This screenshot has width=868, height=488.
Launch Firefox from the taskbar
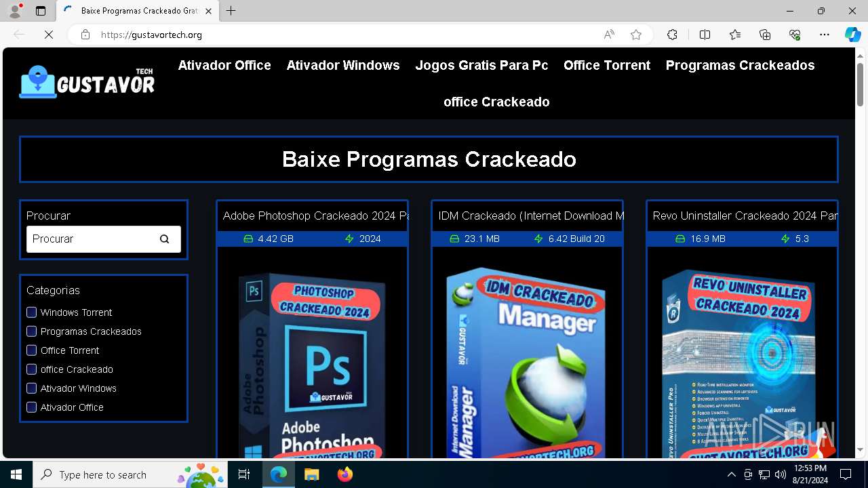(x=344, y=474)
